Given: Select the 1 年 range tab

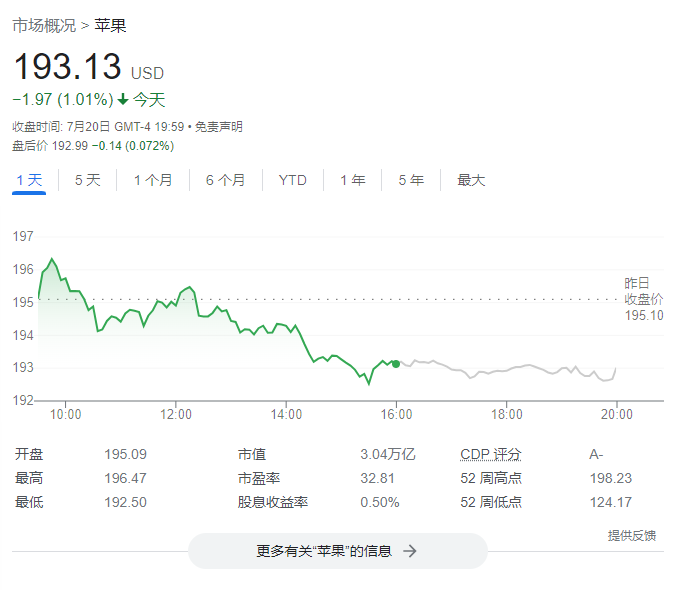Looking at the screenshot, I should point(353,180).
